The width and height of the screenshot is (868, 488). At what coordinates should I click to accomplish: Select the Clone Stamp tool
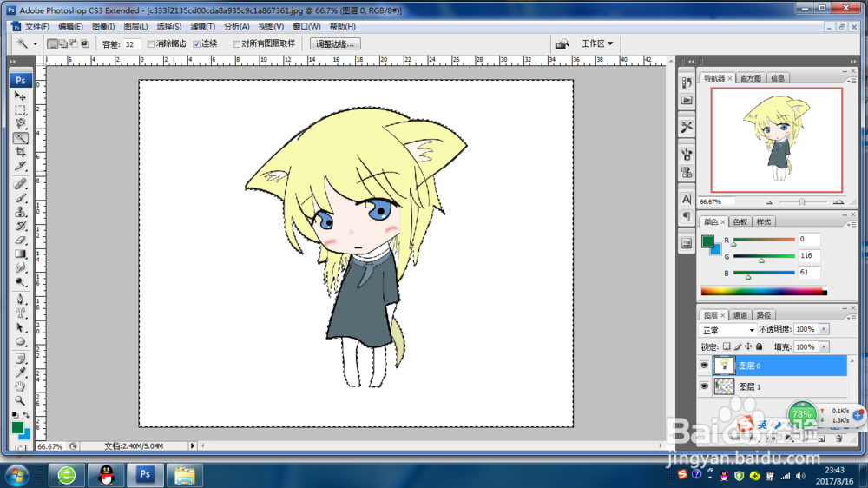pyautogui.click(x=21, y=212)
